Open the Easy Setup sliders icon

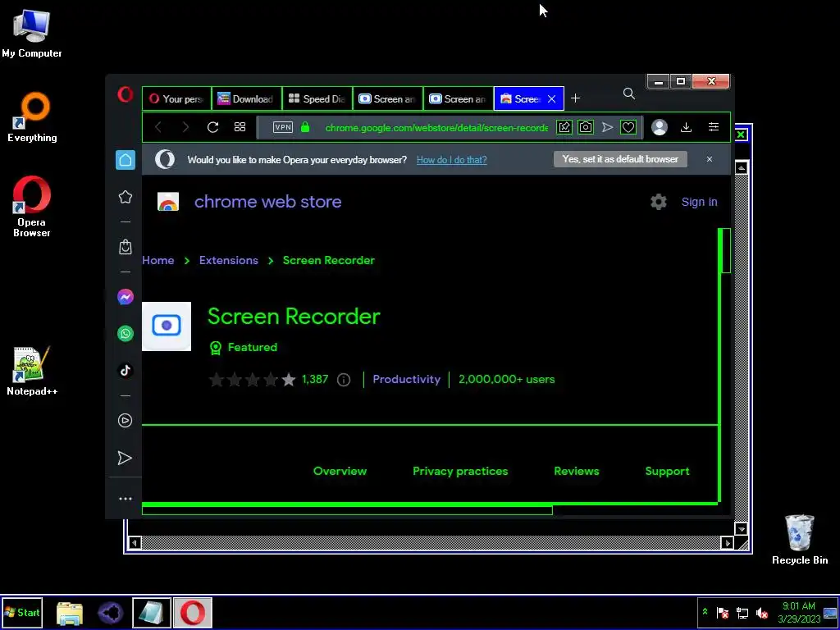(x=714, y=127)
